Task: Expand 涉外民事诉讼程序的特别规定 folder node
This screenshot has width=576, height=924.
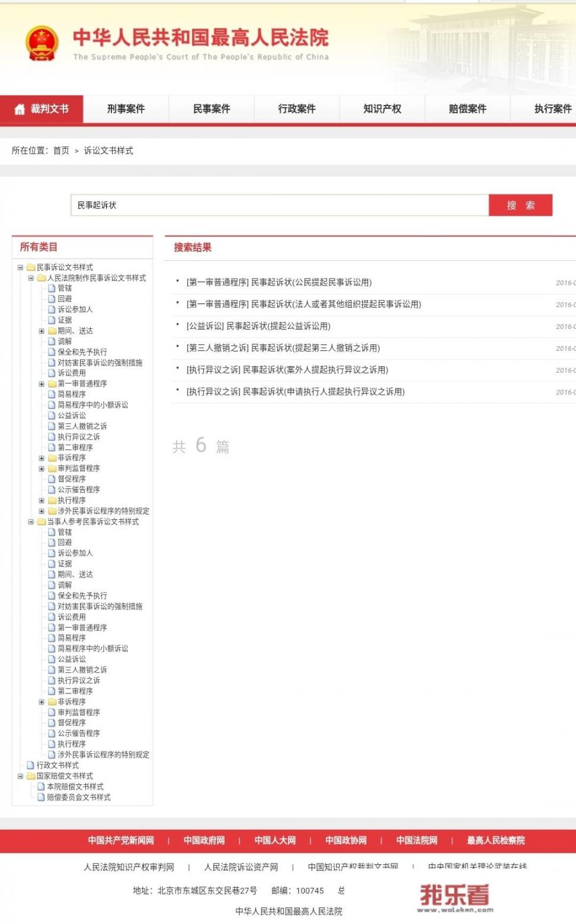Action: [41, 511]
